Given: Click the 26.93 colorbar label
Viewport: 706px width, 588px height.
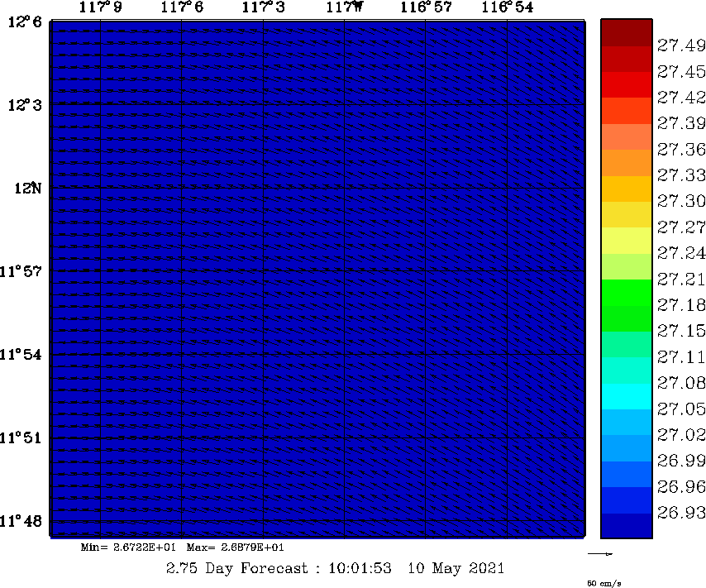Looking at the screenshot, I should coord(681,512).
